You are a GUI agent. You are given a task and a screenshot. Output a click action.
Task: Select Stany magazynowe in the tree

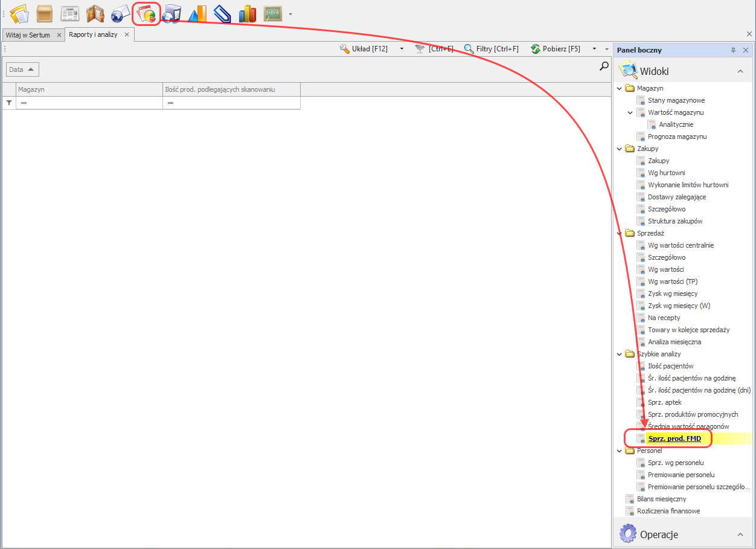pyautogui.click(x=676, y=100)
